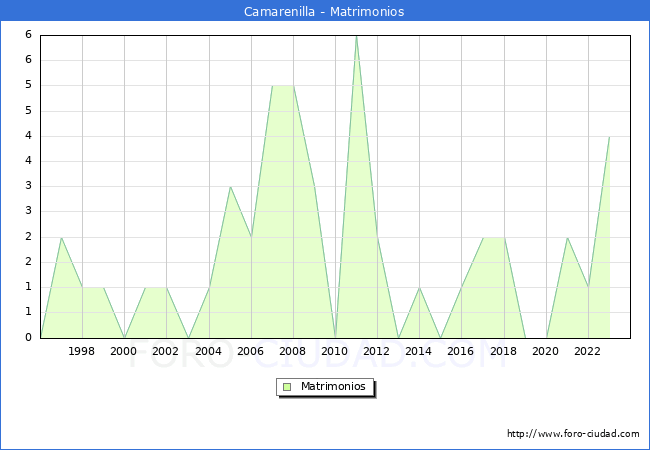
Task: Click the y-axis label 0
Action: [29, 338]
